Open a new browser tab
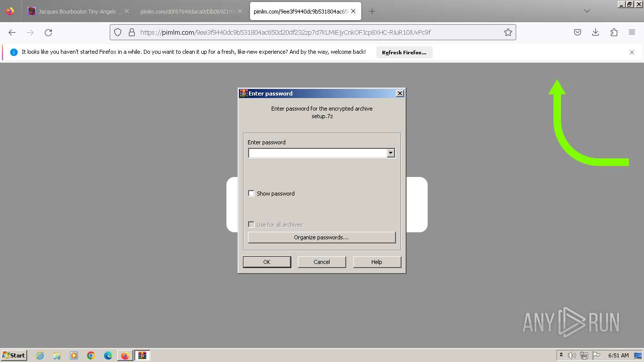 [x=372, y=11]
